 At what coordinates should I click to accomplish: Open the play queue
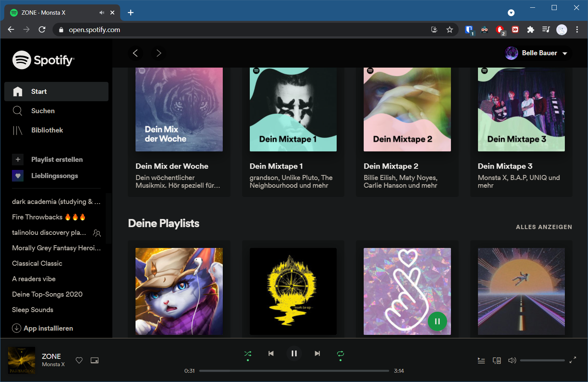[481, 360]
